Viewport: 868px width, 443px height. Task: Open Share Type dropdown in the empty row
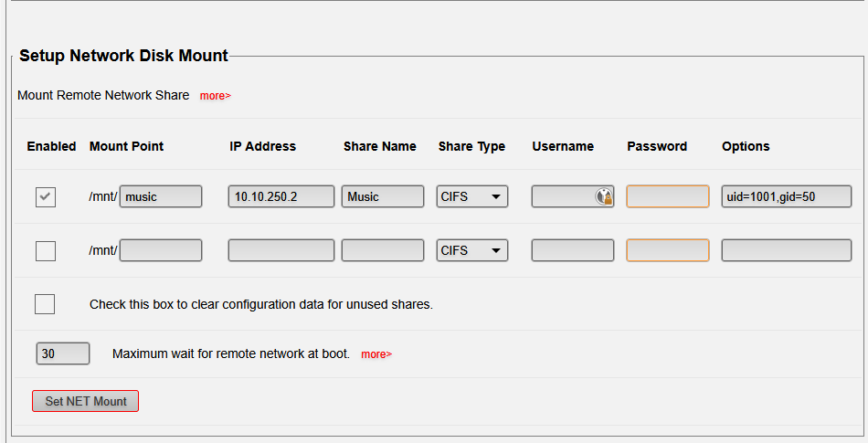click(x=472, y=250)
